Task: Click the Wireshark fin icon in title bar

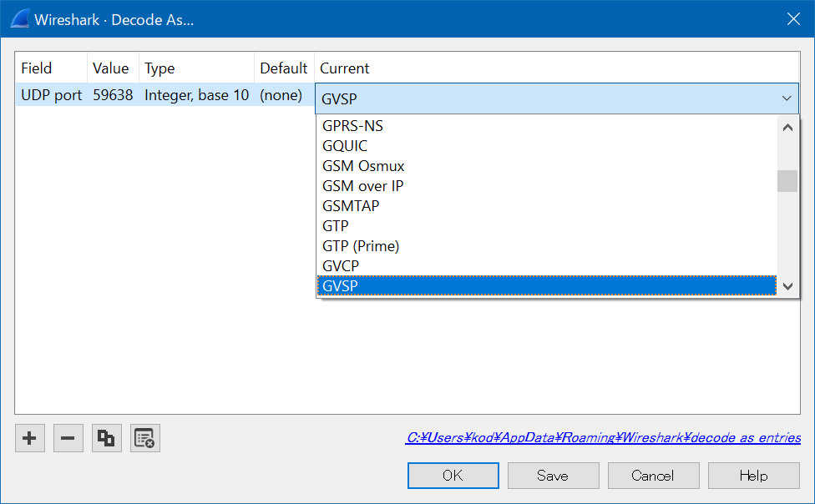Action: pyautogui.click(x=20, y=19)
